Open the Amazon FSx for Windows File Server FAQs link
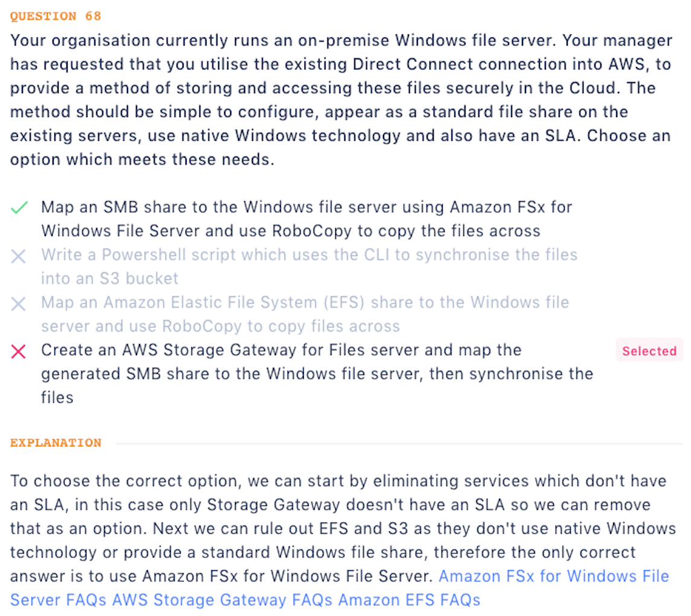Image resolution: width=691 pixels, height=616 pixels. pyautogui.click(x=553, y=576)
